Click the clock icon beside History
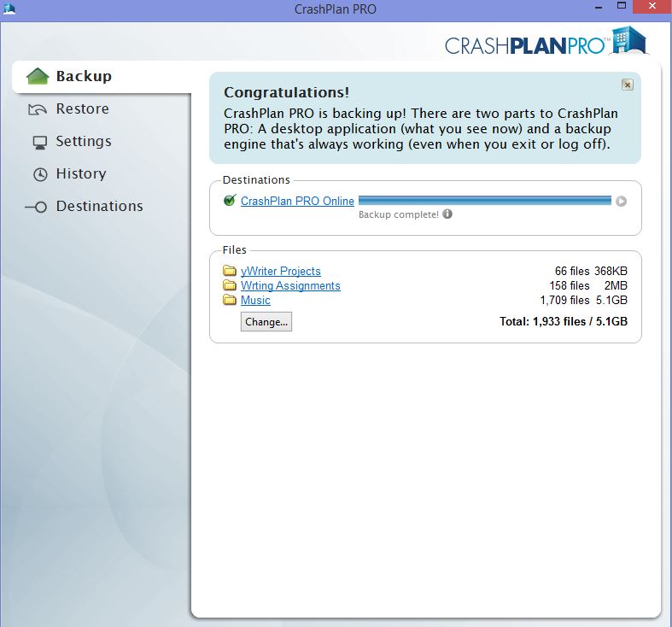The image size is (672, 627). tap(40, 174)
